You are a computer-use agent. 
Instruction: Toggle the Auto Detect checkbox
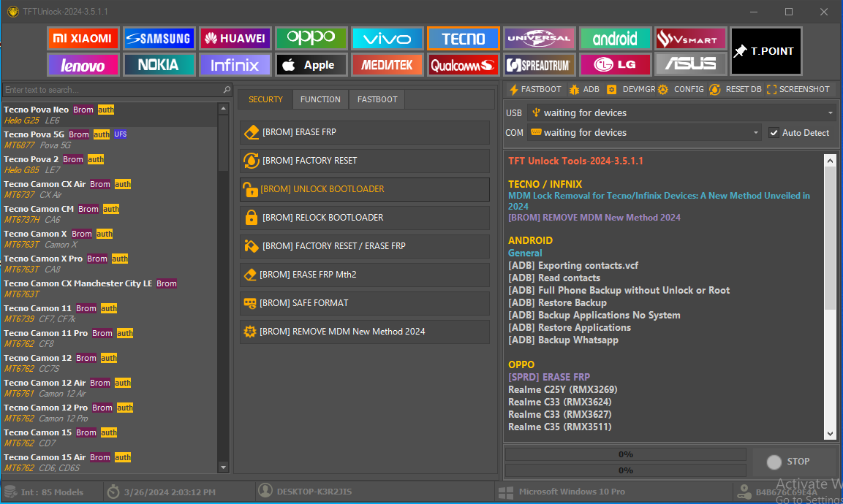tap(774, 133)
